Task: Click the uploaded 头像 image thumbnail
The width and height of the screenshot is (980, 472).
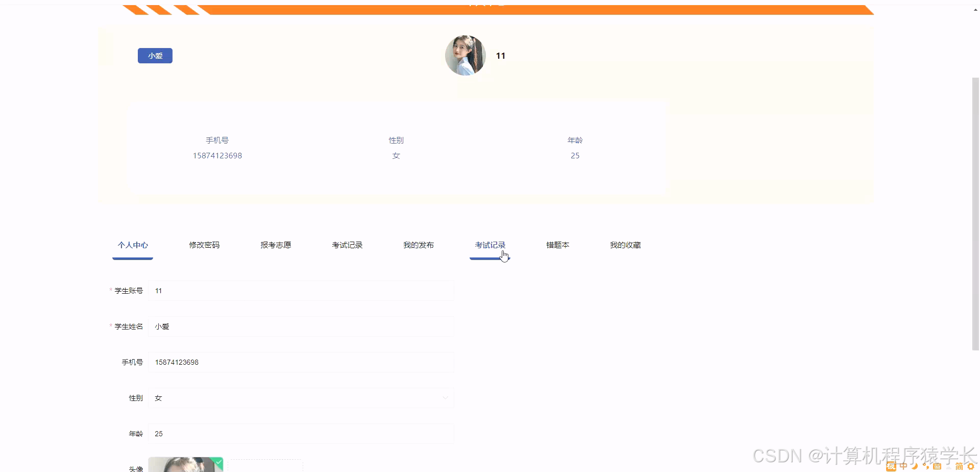Action: coord(186,464)
